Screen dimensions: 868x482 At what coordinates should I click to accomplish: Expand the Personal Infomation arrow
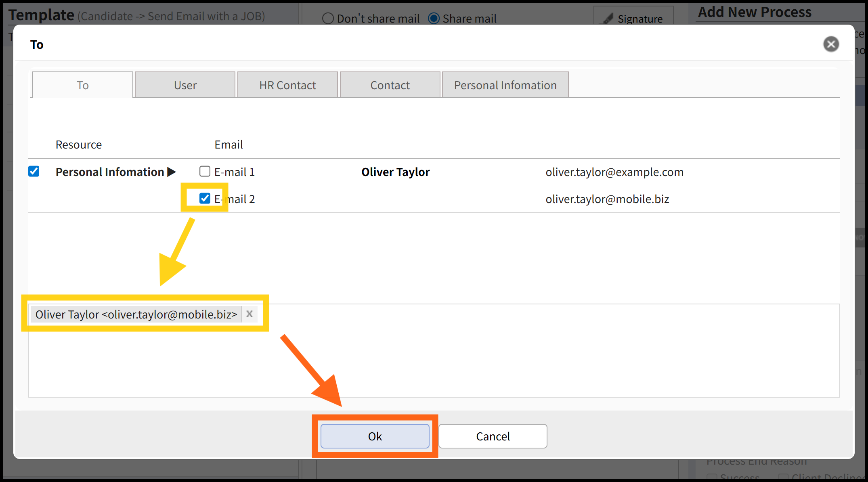click(172, 172)
